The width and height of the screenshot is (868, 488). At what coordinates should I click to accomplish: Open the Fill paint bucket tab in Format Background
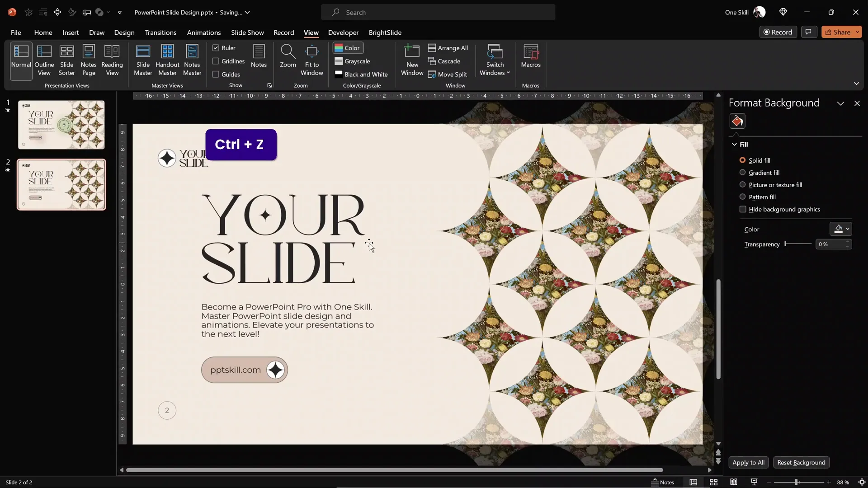pos(737,121)
